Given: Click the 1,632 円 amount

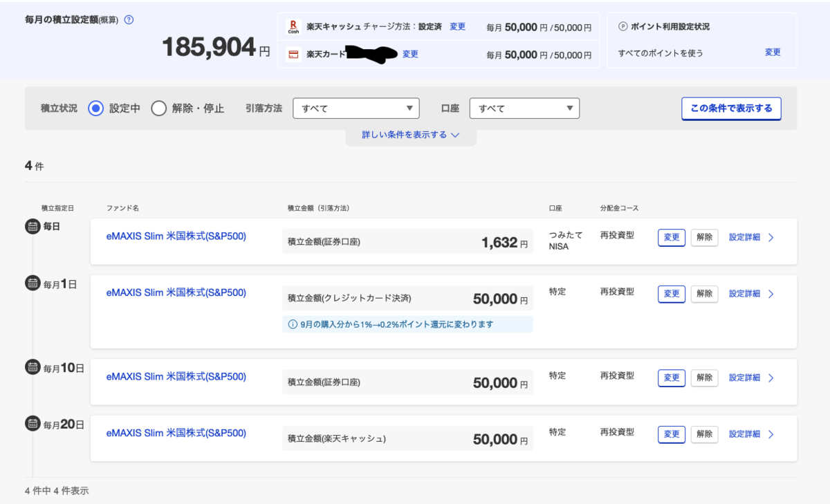Looking at the screenshot, I should (505, 243).
